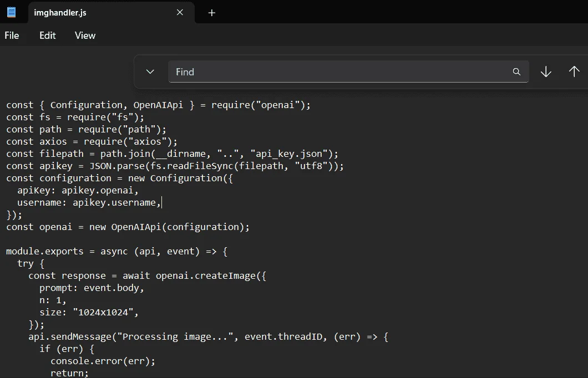Expand the replace options chevron
The image size is (588, 378).
[150, 71]
